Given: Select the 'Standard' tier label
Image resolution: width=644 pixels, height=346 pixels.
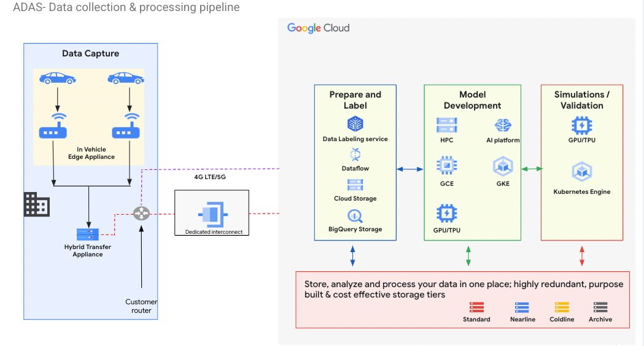Looking at the screenshot, I should click(476, 320).
